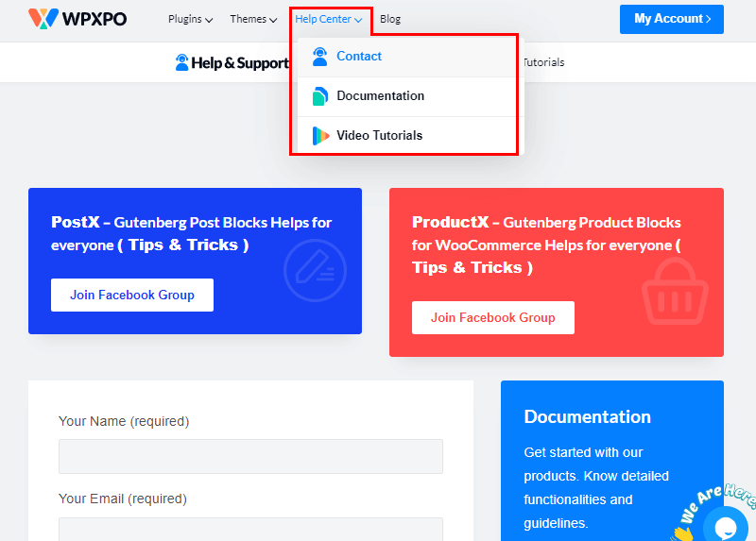Click the WPXPO logo
The width and height of the screenshot is (756, 541).
click(x=77, y=19)
